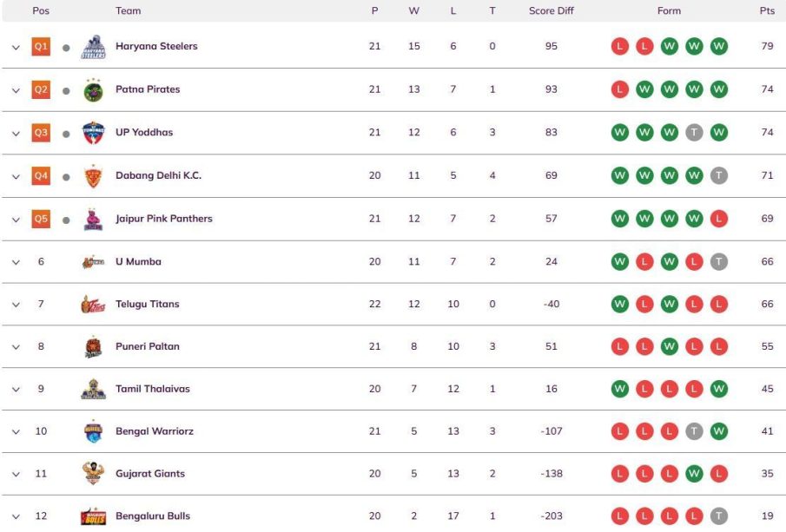The height and width of the screenshot is (532, 786).
Task: Click the Telugu Titans team logo
Action: [x=93, y=304]
